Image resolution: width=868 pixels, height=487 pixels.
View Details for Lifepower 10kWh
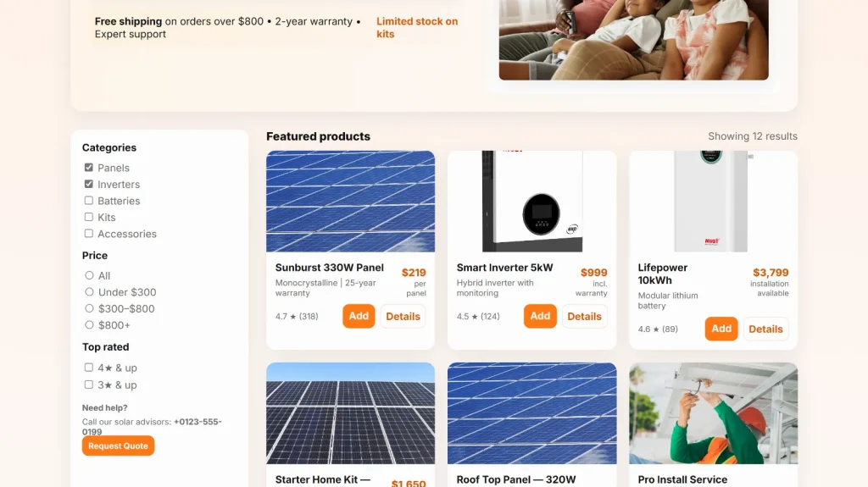click(x=765, y=329)
